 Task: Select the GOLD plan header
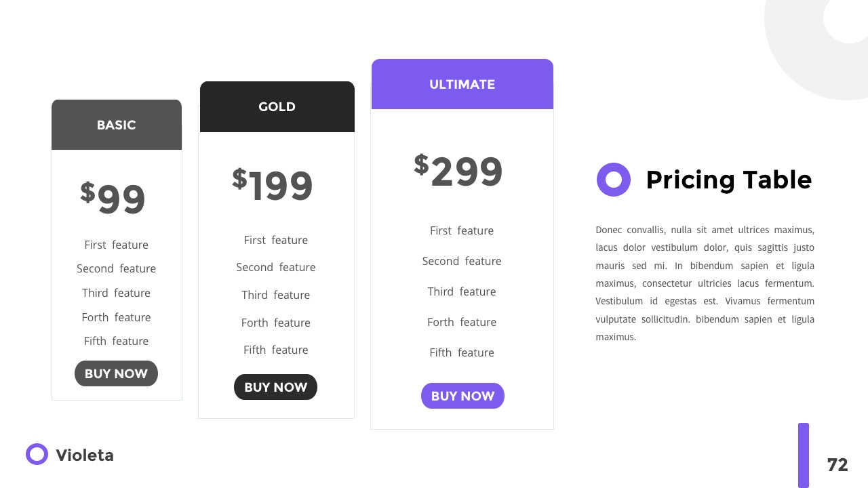(x=277, y=106)
